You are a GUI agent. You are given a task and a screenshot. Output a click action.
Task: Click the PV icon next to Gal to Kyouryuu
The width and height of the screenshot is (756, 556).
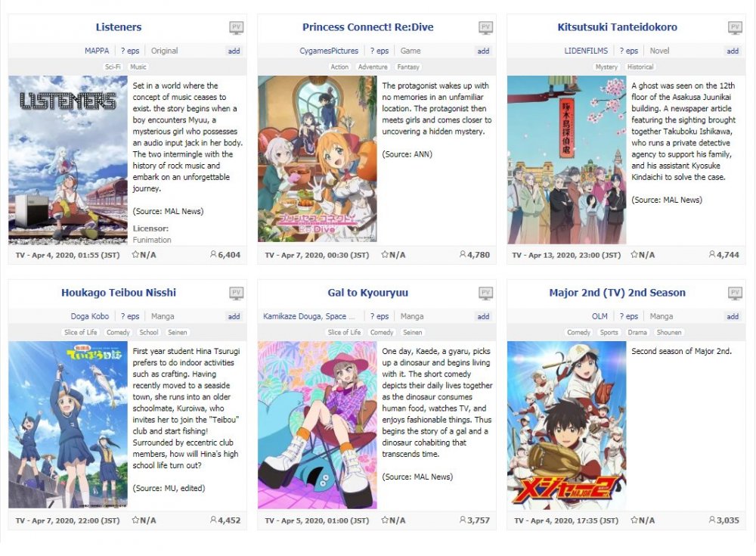485,293
